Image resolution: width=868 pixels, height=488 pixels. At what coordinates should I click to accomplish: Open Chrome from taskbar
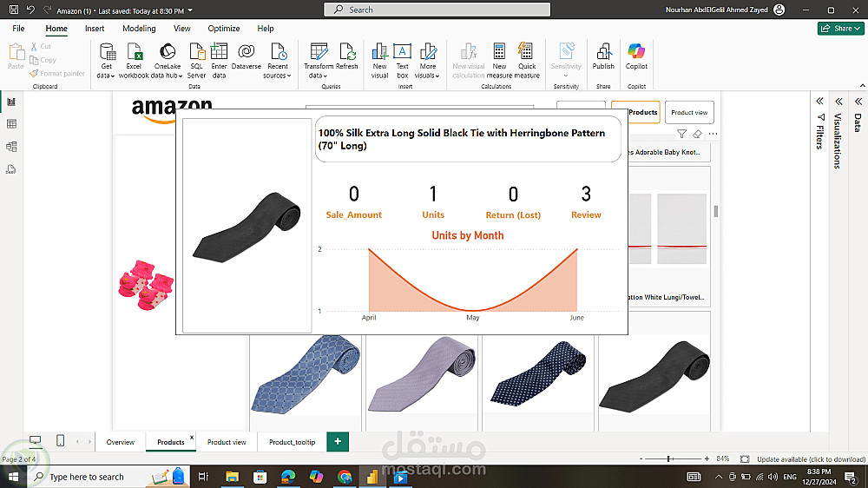click(345, 477)
